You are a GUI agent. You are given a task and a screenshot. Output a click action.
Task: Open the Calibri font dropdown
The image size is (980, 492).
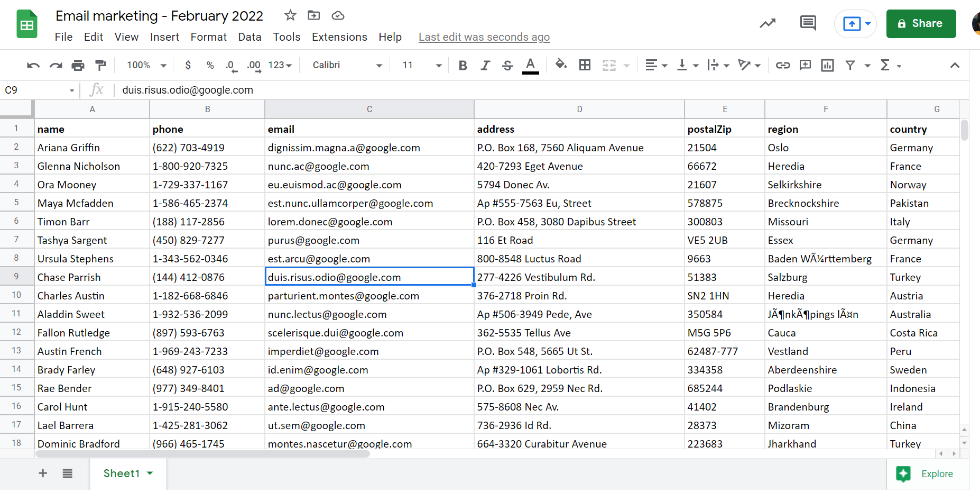point(347,65)
